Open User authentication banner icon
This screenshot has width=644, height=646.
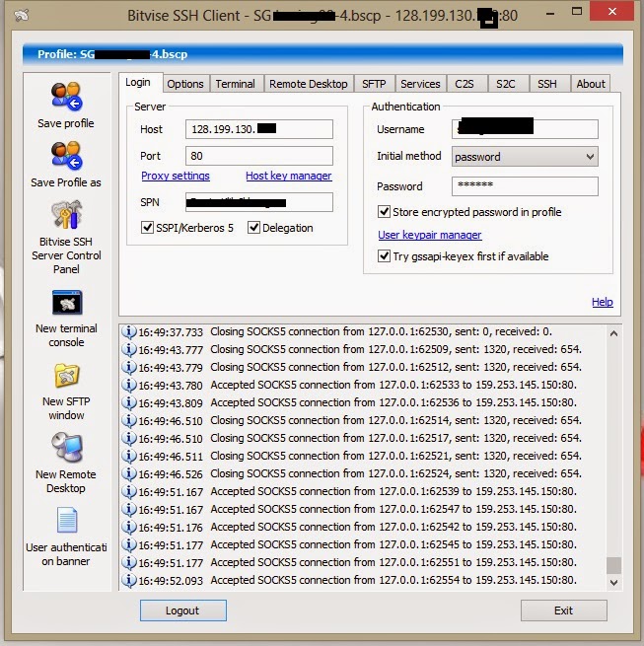click(67, 521)
